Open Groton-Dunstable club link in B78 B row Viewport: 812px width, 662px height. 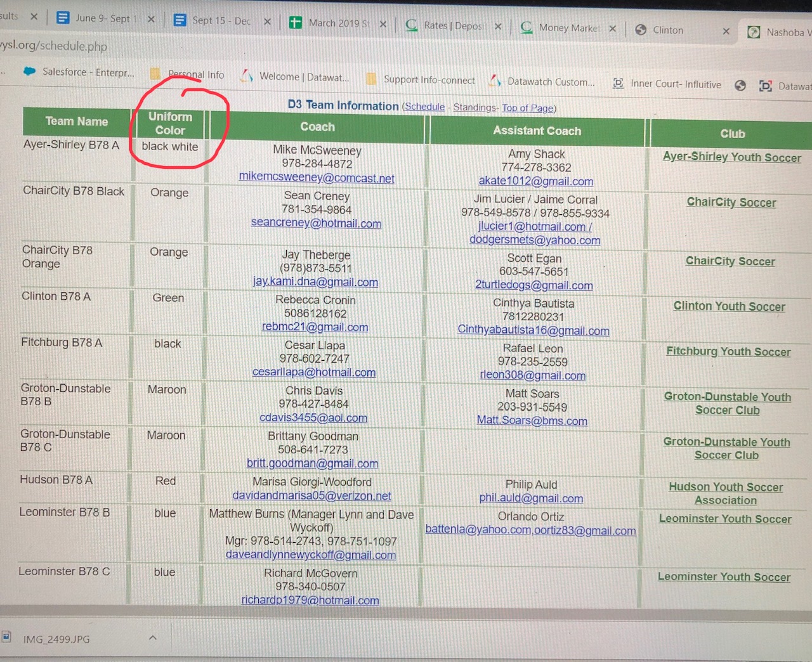728,403
